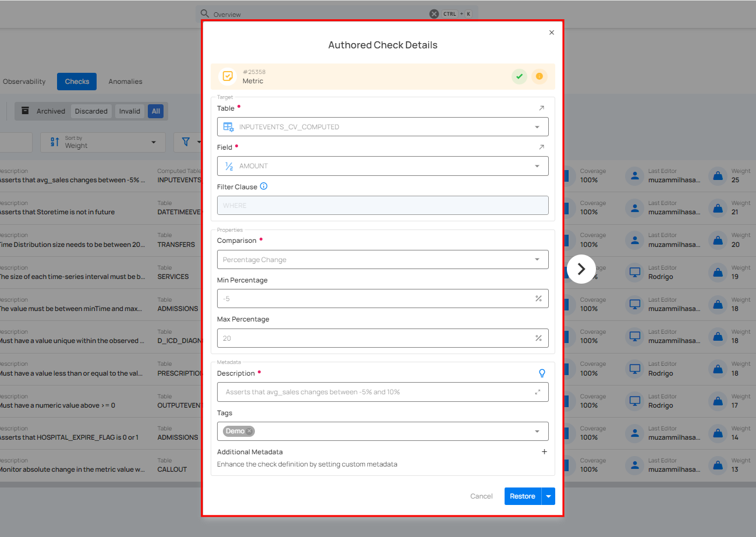Filter by Discarded checks
Viewport: 756px width, 537px height.
coord(91,111)
